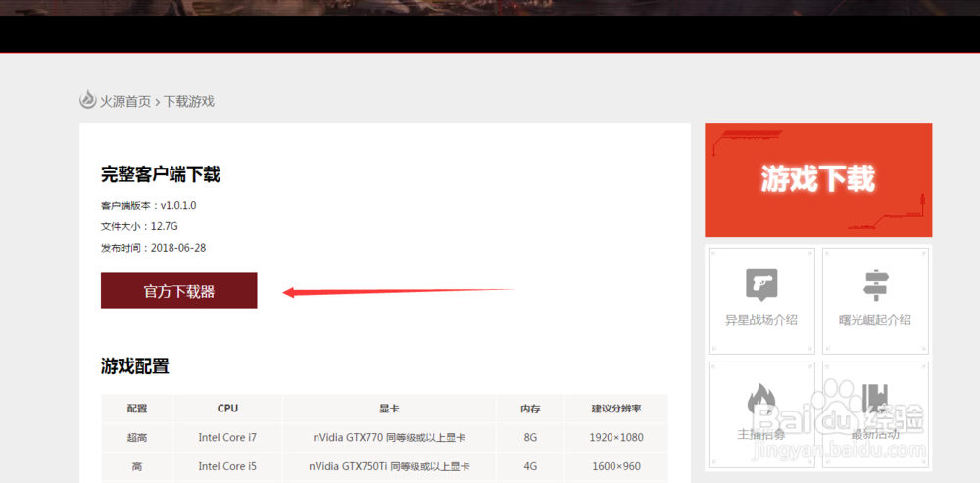Select the 超高 row label
The height and width of the screenshot is (483, 980).
tap(137, 437)
